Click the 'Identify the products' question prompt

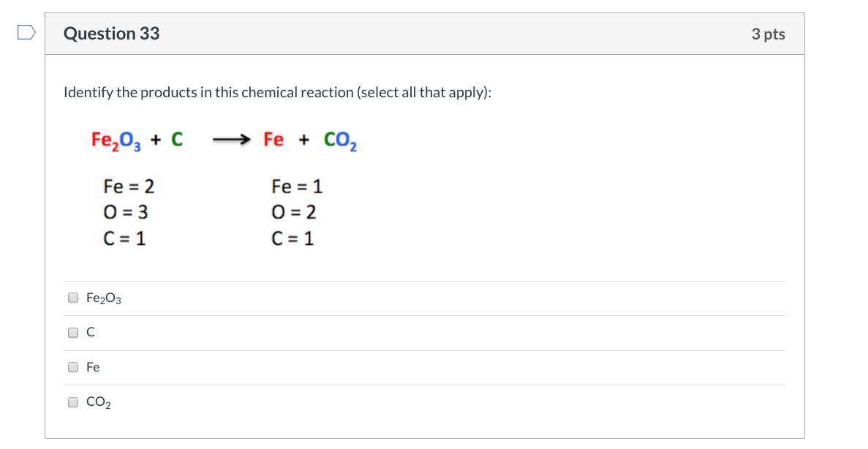coord(277,93)
